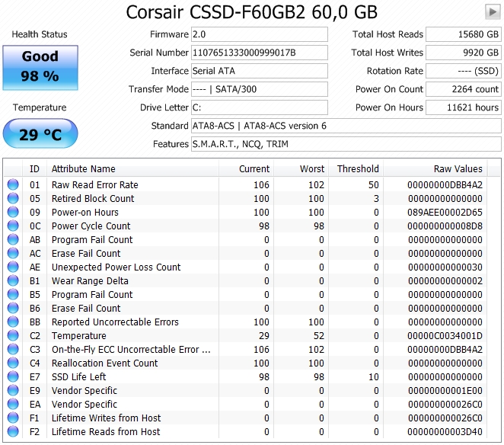This screenshot has width=504, height=445.
Task: Click the status orb for B6 Erase Fail Count
Action: click(x=13, y=309)
